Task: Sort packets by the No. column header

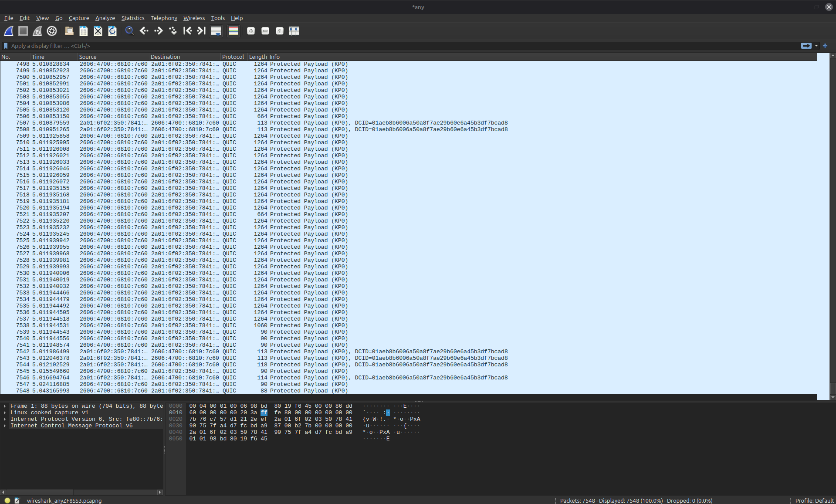Action: 15,57
